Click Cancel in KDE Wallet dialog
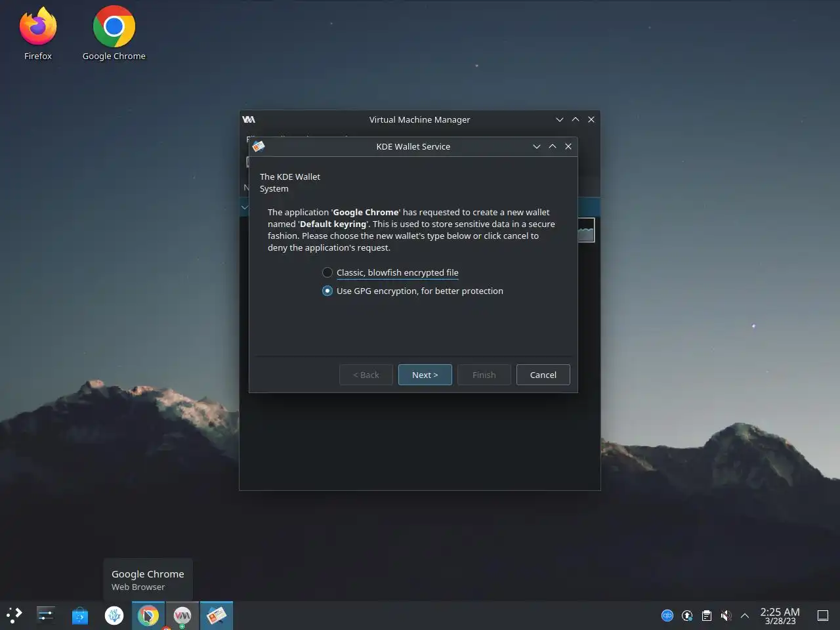Image resolution: width=840 pixels, height=630 pixels. click(x=543, y=375)
